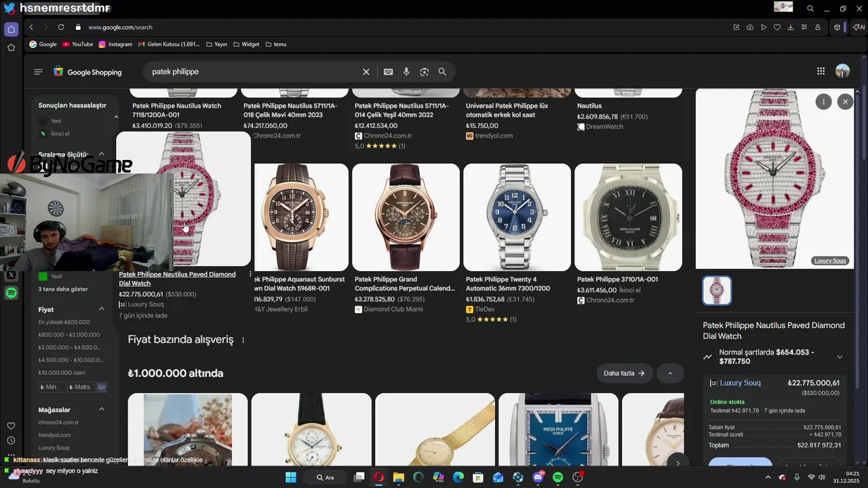The width and height of the screenshot is (868, 488).
Task: Open Opera snapshot camera tool
Action: (x=750, y=27)
